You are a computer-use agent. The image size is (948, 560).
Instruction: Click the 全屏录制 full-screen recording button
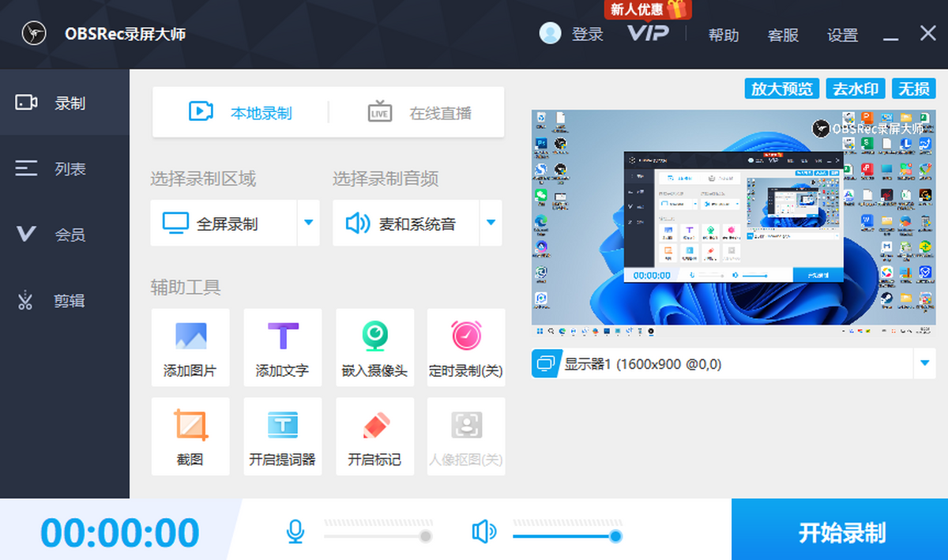(x=224, y=223)
